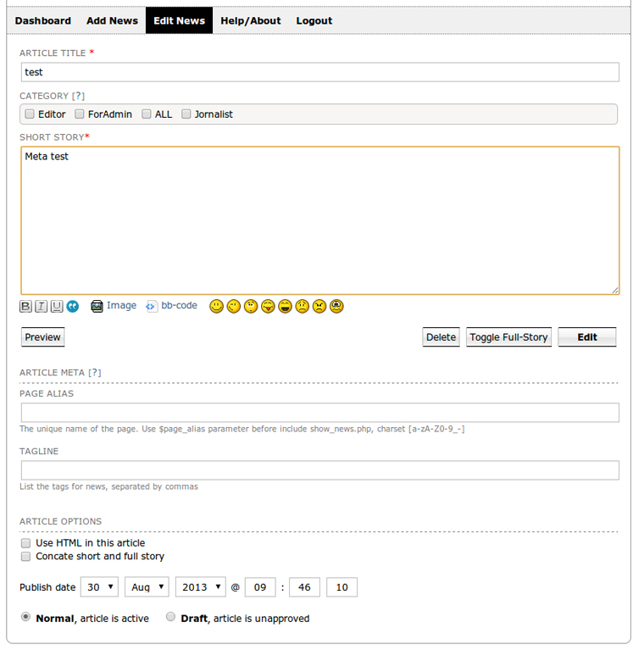
Task: Click the bb-code link
Action: pyautogui.click(x=179, y=306)
